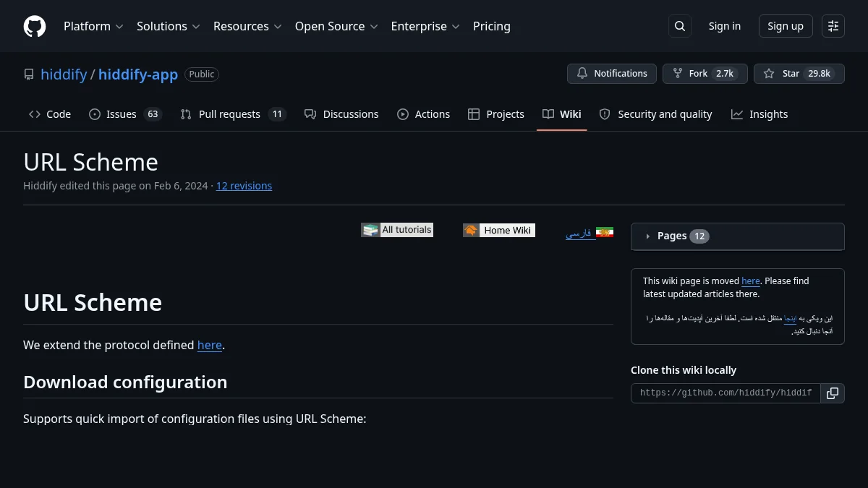Click the Issues count 63 badge
This screenshot has width=868, height=488.
[152, 114]
